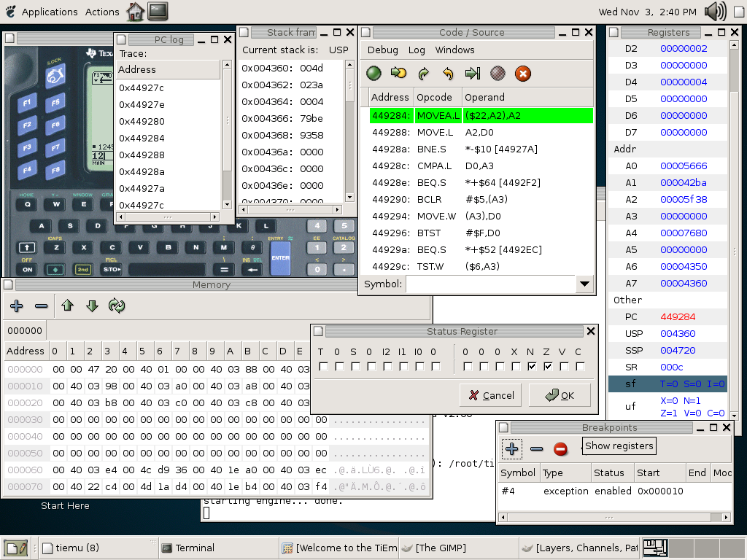The image size is (747, 560).
Task: Click the blue plus icon in Memory toolbar
Action: (17, 306)
